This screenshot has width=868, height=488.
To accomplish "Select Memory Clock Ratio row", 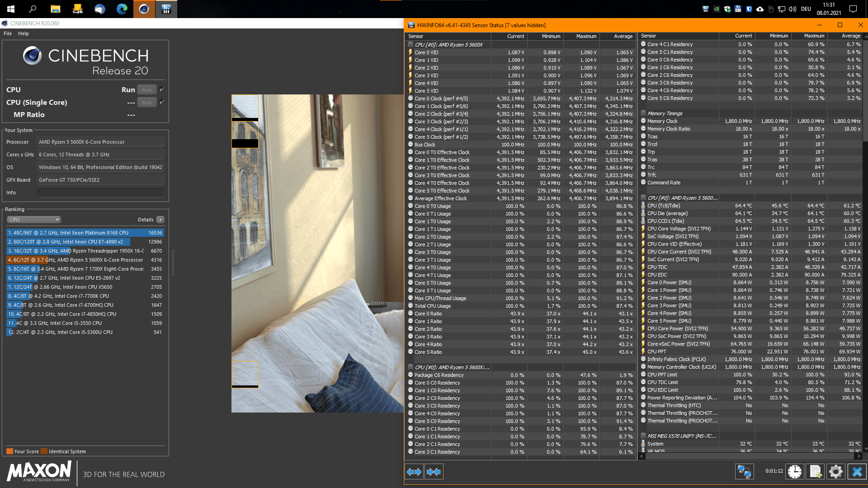I will point(751,129).
